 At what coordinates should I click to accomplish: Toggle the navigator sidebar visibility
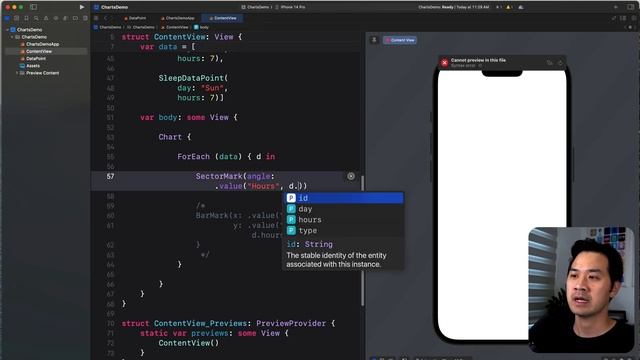pyautogui.click(x=33, y=7)
